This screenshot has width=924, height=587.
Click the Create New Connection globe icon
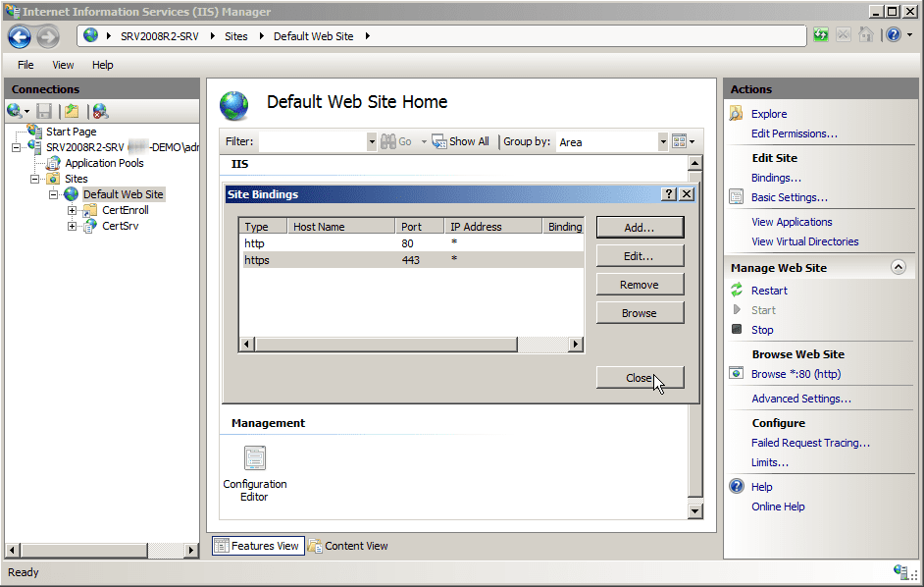15,110
